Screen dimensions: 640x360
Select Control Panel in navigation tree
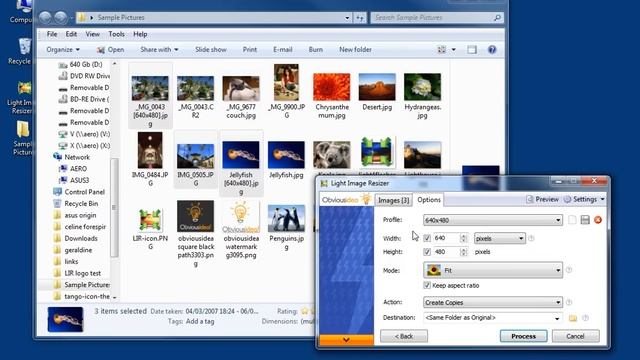(x=84, y=192)
